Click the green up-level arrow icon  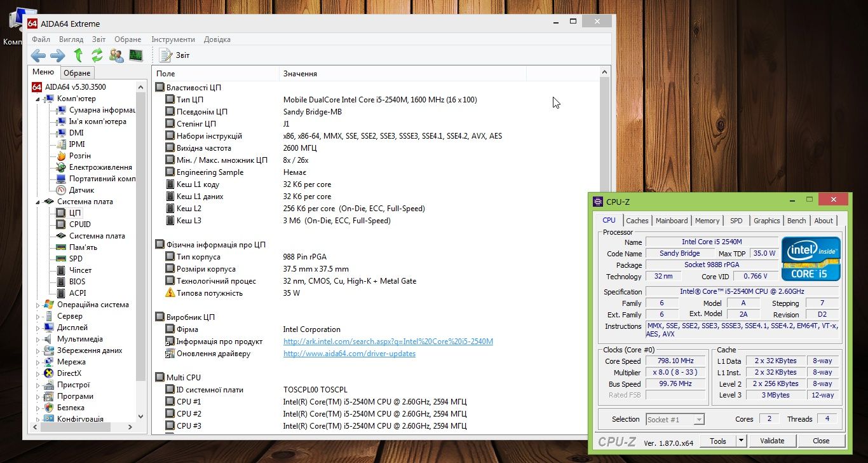click(x=78, y=55)
